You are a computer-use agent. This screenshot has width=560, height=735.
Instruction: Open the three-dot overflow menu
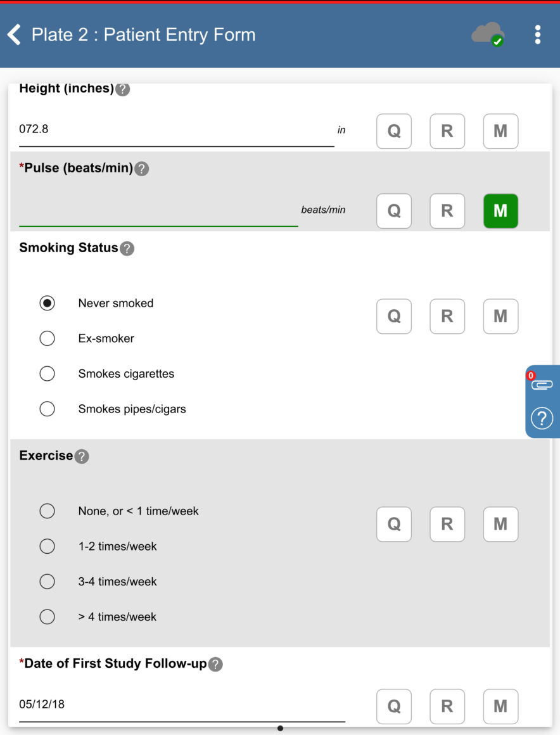coord(537,34)
